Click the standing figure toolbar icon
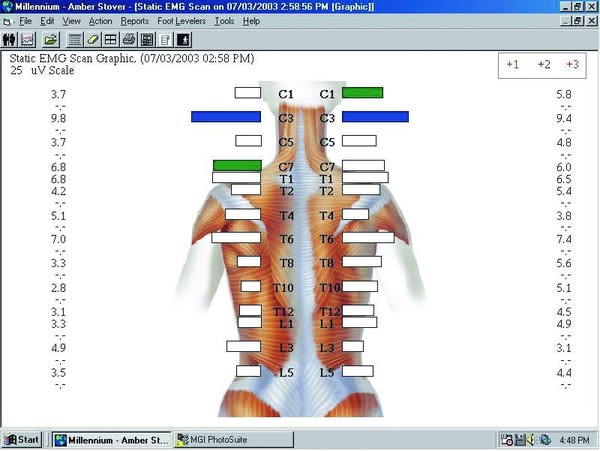 point(183,40)
